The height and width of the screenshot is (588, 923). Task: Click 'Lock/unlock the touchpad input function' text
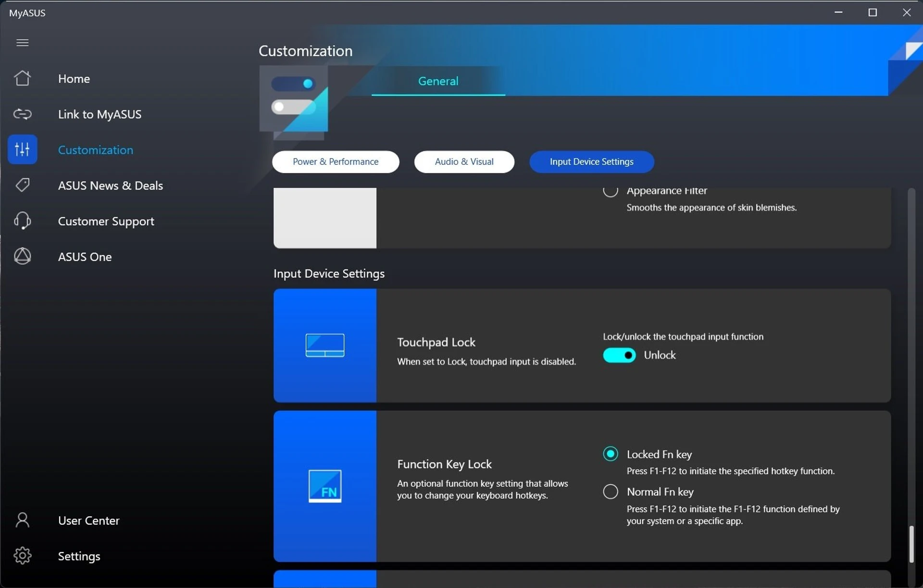683,336
